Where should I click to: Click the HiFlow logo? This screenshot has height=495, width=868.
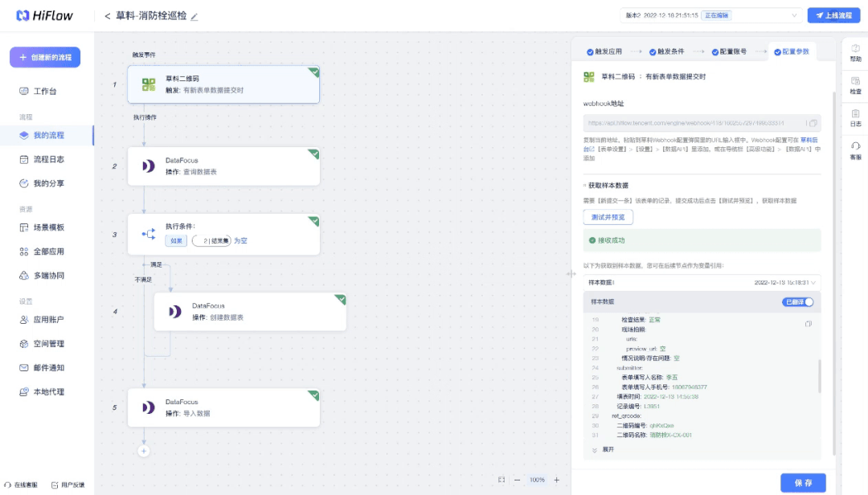[44, 15]
